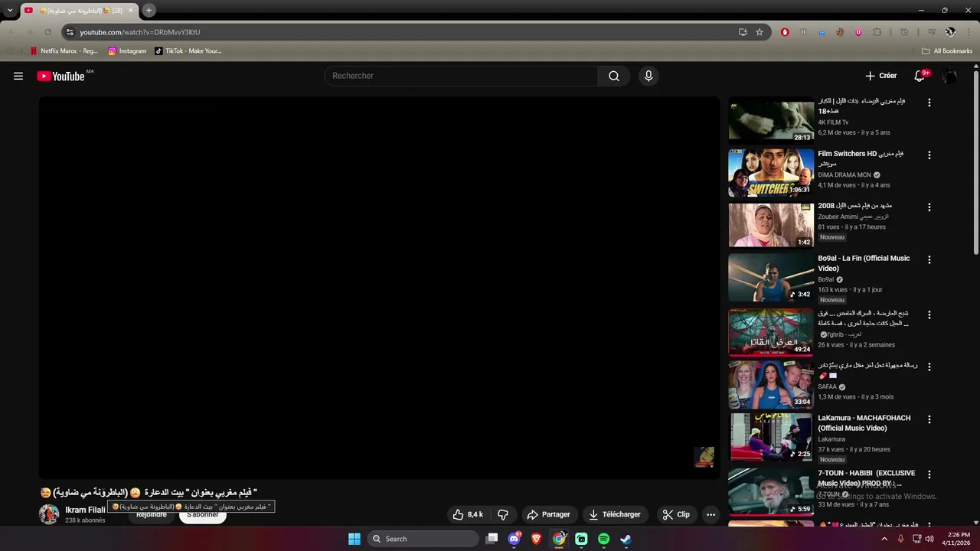
Task: Open 7-TOUN HABIBI video thumbnail
Action: (771, 492)
